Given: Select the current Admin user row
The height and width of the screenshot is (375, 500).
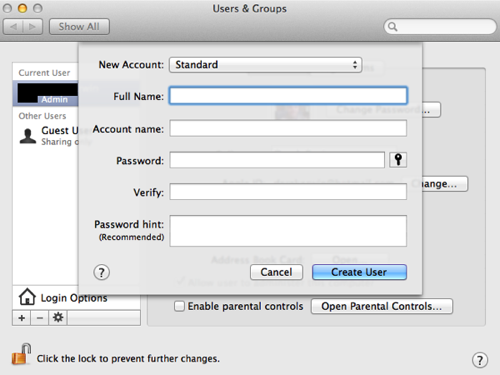Looking at the screenshot, I should [45, 93].
